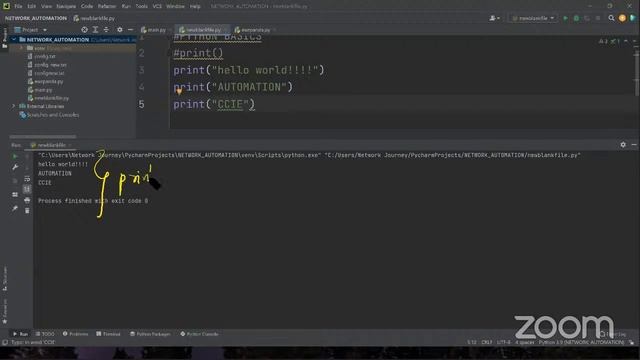Image resolution: width=640 pixels, height=360 pixels.
Task: Click the code line print("CCIE")
Action: pos(214,104)
